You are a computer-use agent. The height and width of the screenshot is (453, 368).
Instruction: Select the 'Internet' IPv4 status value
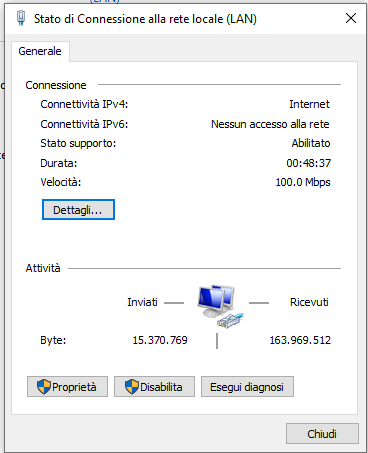click(309, 104)
